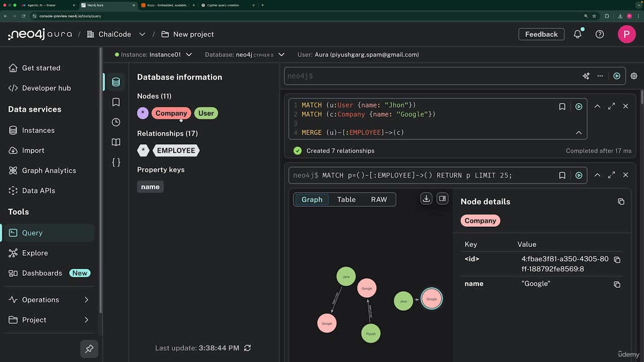Open New project breadcrumb

point(188,34)
